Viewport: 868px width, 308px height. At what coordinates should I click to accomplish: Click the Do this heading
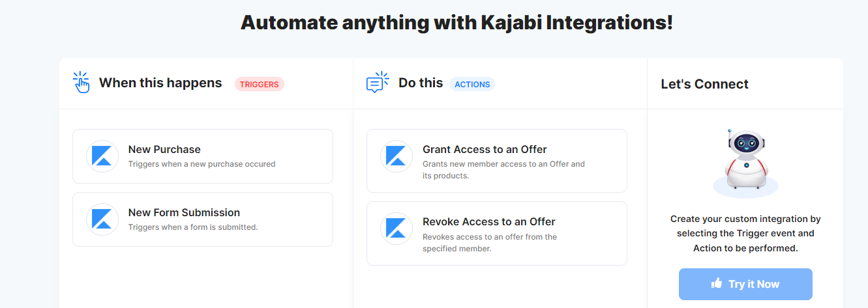click(x=421, y=83)
